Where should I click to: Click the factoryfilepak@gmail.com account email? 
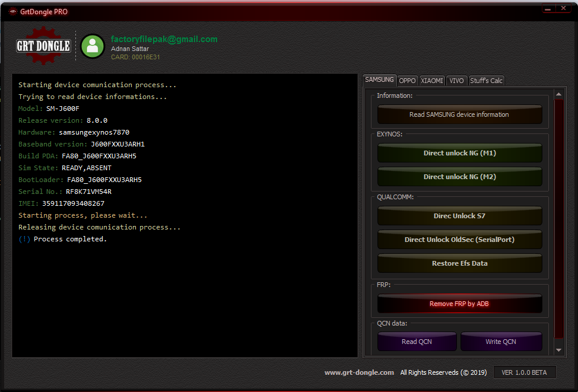click(x=164, y=39)
